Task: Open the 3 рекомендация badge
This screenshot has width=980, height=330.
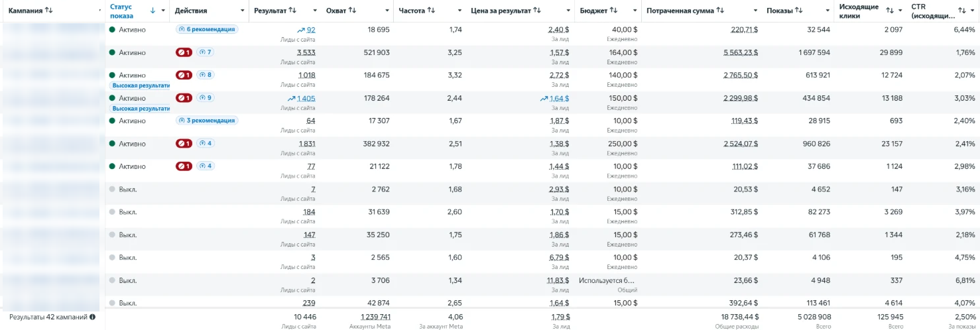Action: (207, 121)
